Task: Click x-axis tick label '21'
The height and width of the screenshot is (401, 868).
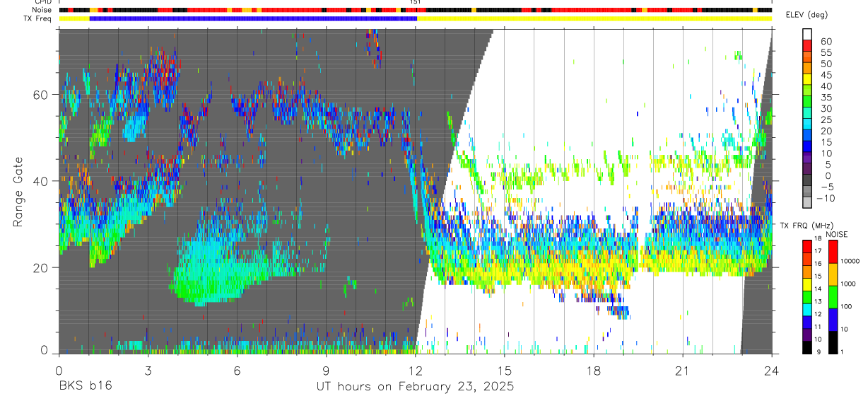Action: coord(683,371)
